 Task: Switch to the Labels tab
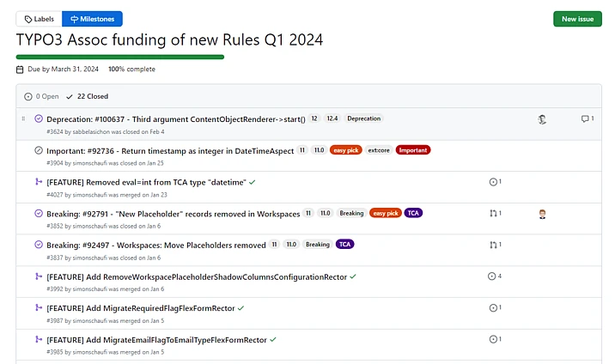39,19
